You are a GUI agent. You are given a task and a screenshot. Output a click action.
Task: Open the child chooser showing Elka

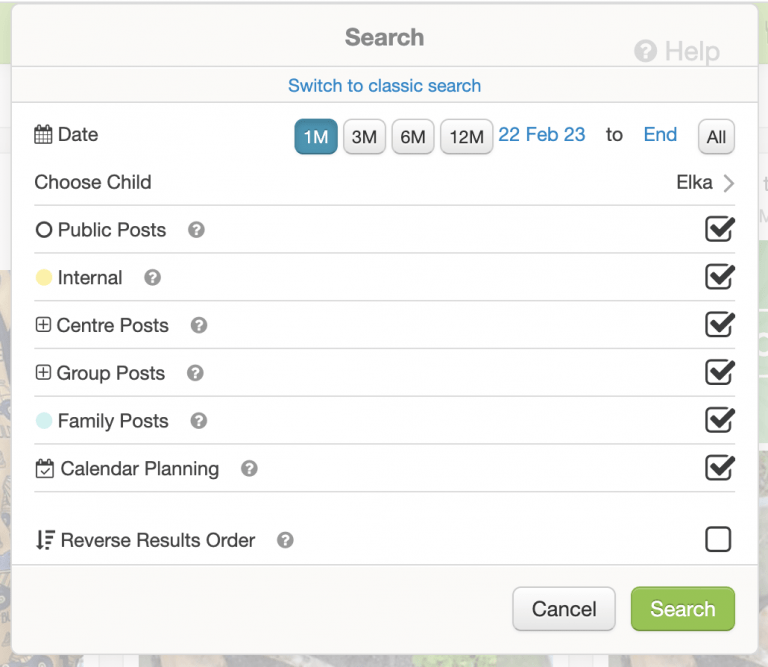(705, 182)
